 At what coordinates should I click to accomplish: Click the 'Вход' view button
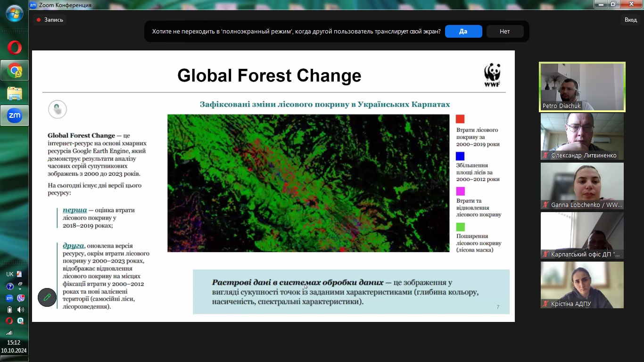[x=630, y=20]
